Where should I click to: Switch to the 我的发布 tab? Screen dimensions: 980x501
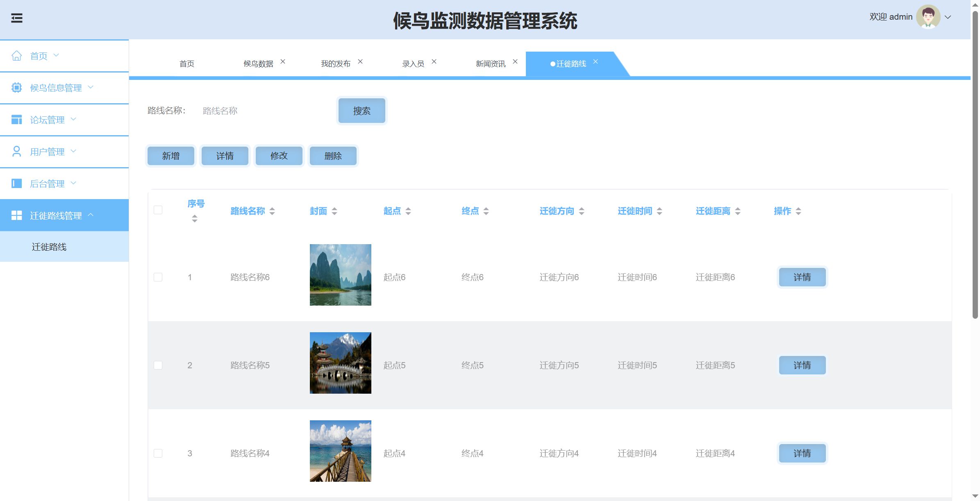coord(336,64)
